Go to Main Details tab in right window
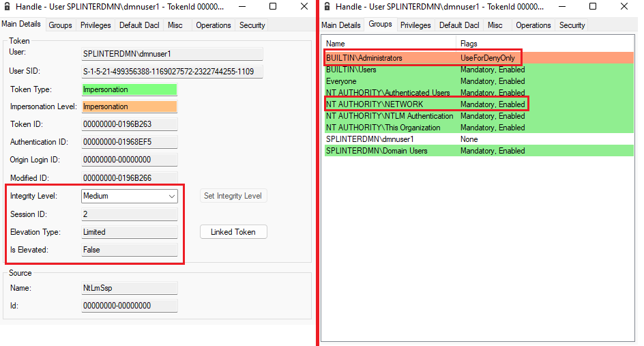 coord(341,25)
